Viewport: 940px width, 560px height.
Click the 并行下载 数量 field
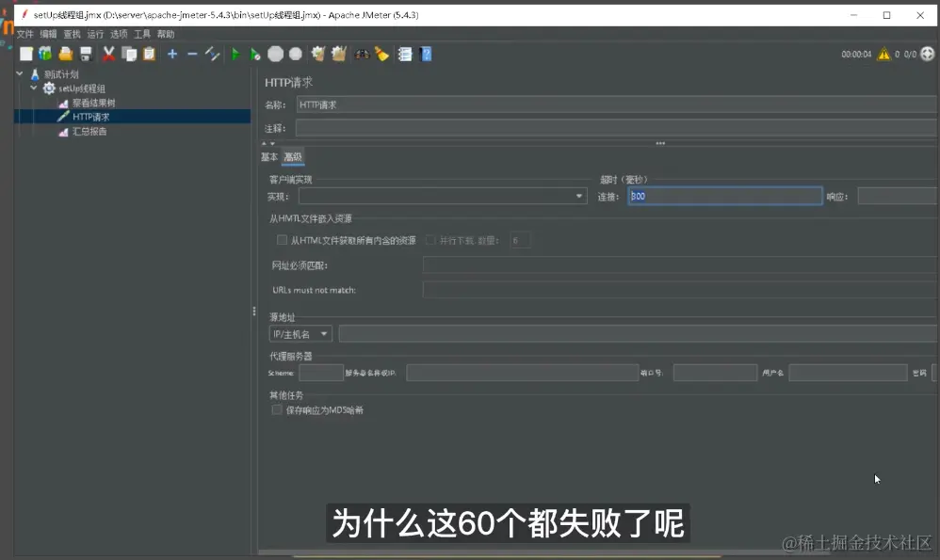coord(520,240)
